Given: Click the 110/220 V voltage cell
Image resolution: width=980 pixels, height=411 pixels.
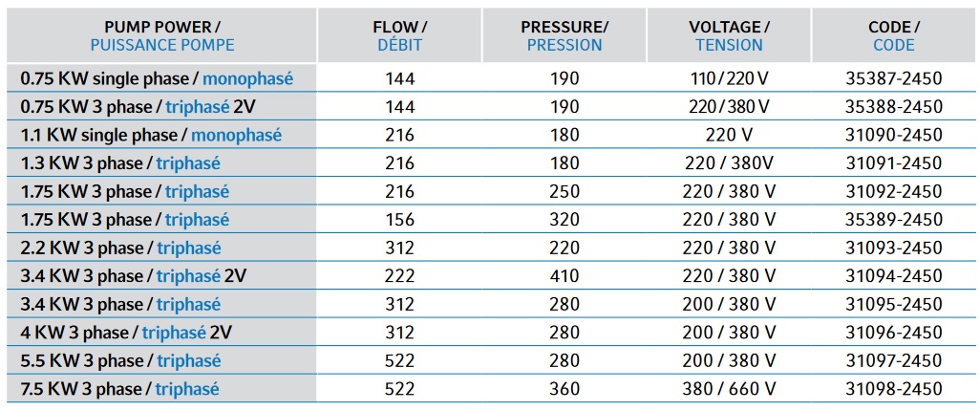Looking at the screenshot, I should pyautogui.click(x=729, y=78).
